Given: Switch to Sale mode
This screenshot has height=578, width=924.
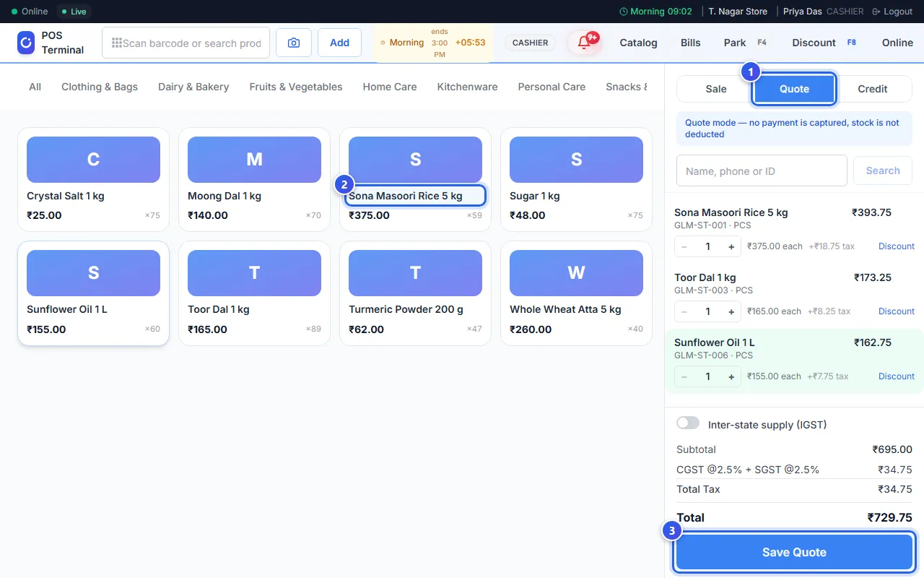Looking at the screenshot, I should click(716, 89).
